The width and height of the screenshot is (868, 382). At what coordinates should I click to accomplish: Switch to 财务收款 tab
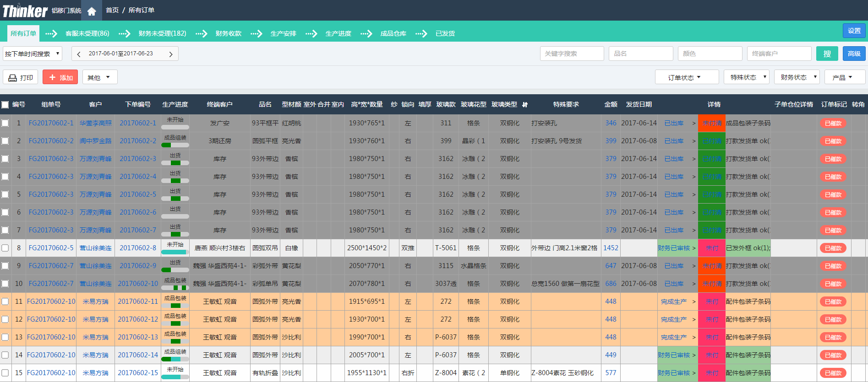pos(229,33)
